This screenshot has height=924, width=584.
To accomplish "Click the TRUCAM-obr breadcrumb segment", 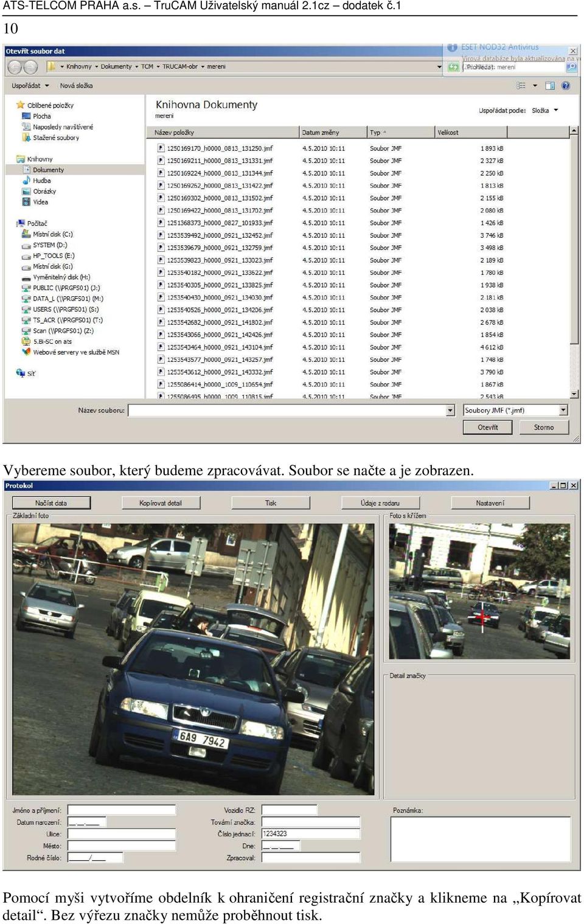I will pos(180,67).
